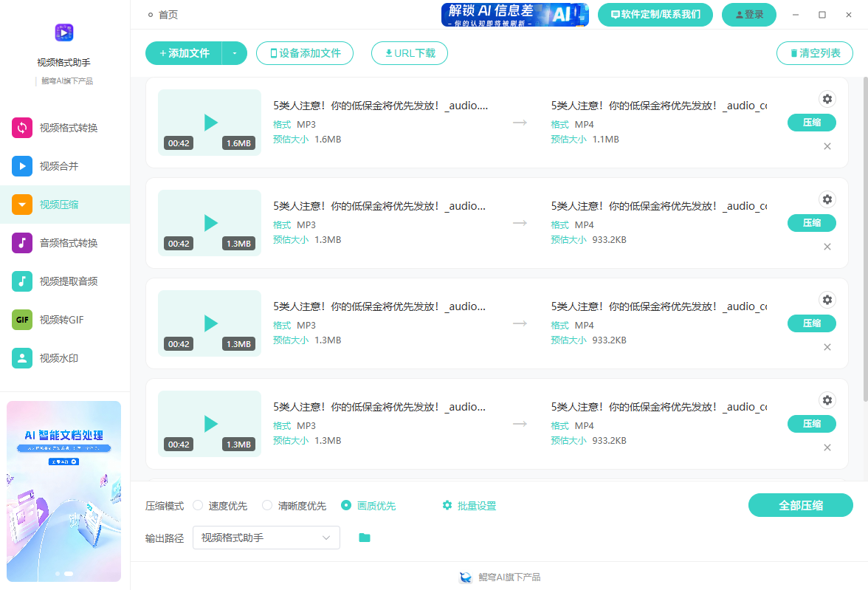Image resolution: width=868 pixels, height=590 pixels.
Task: Click 登录 to sign in
Action: pyautogui.click(x=748, y=14)
